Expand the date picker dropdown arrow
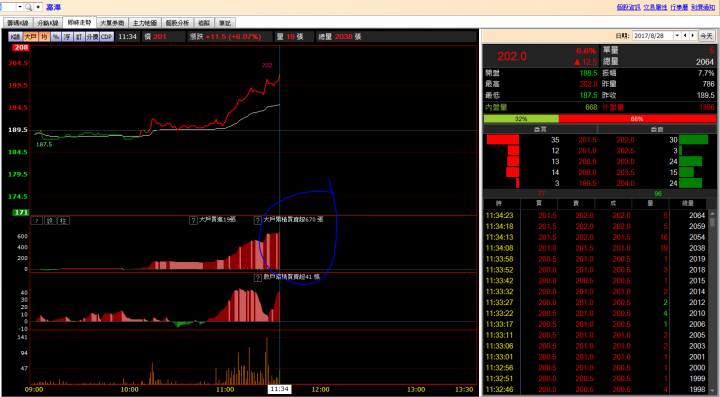This screenshot has width=720, height=397. point(677,36)
